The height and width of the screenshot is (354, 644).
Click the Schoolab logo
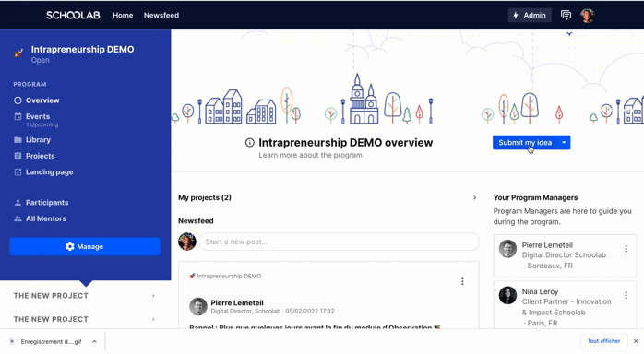click(73, 15)
